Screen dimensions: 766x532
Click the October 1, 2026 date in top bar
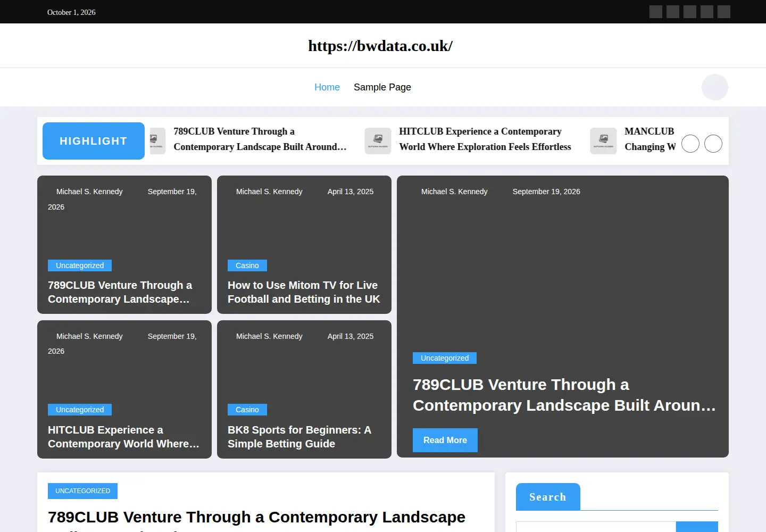pyautogui.click(x=71, y=12)
